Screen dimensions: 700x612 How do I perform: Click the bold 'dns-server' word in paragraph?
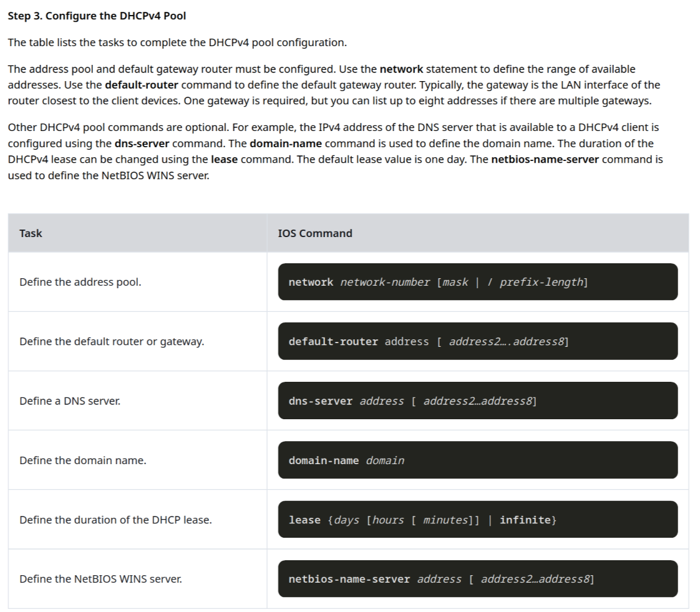(x=142, y=143)
